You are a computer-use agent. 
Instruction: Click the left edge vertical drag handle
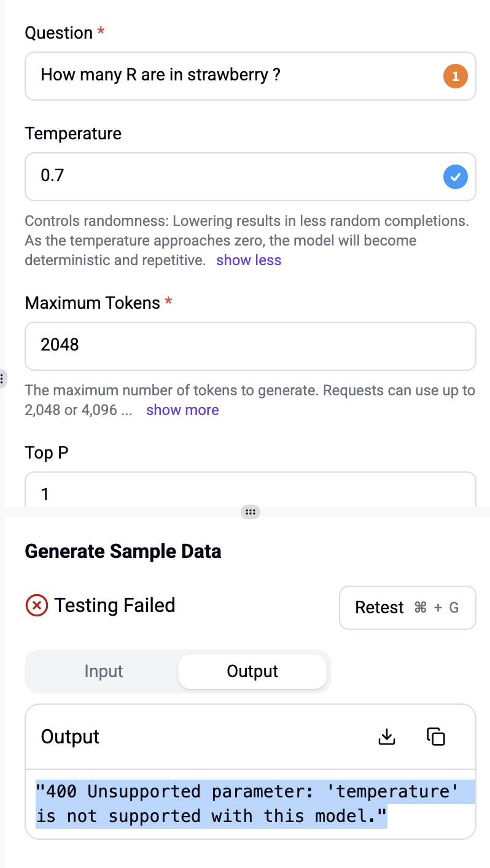(x=2, y=378)
